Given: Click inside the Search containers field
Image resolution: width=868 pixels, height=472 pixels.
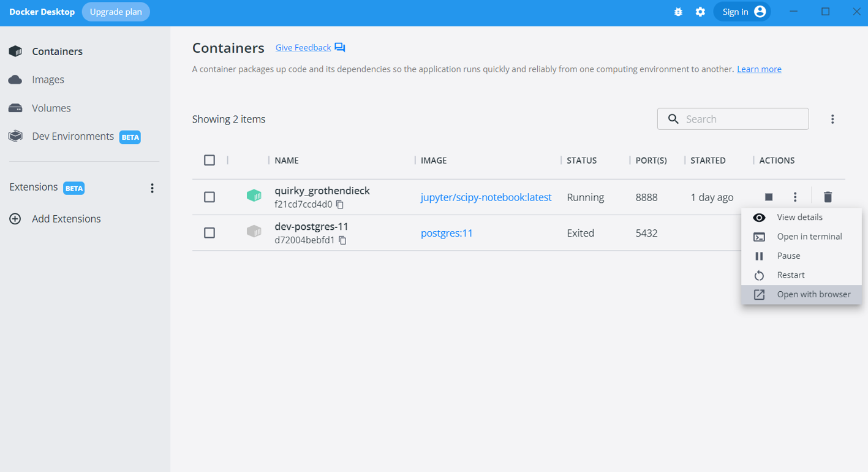Looking at the screenshot, I should pos(733,118).
